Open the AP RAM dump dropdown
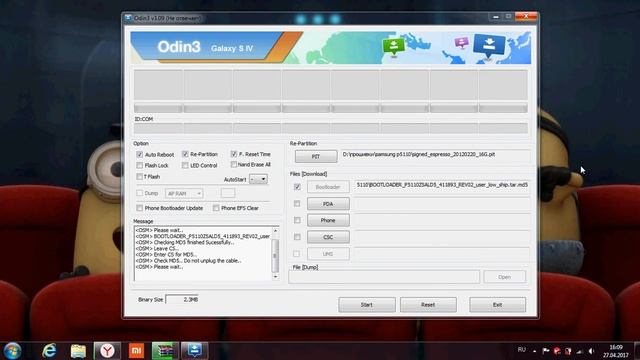The width and height of the screenshot is (640, 360). click(x=184, y=193)
